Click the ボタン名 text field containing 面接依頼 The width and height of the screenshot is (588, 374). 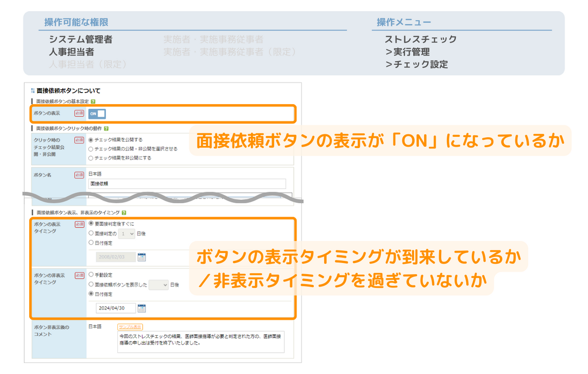187,184
